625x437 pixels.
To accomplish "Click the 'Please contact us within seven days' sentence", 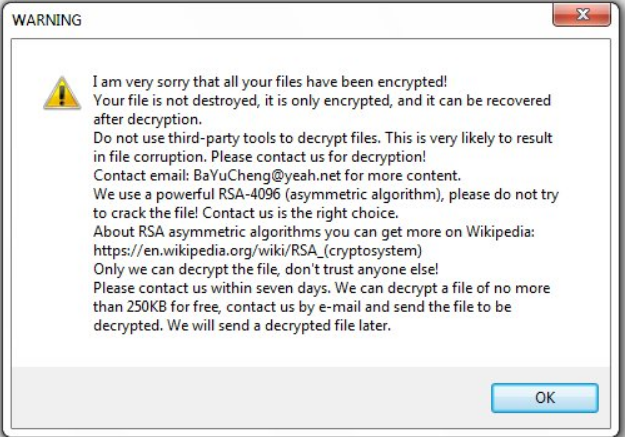I will (212, 288).
